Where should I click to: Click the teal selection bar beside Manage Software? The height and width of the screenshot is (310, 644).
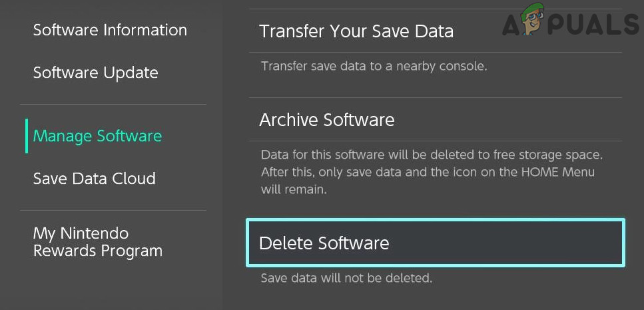pos(27,136)
